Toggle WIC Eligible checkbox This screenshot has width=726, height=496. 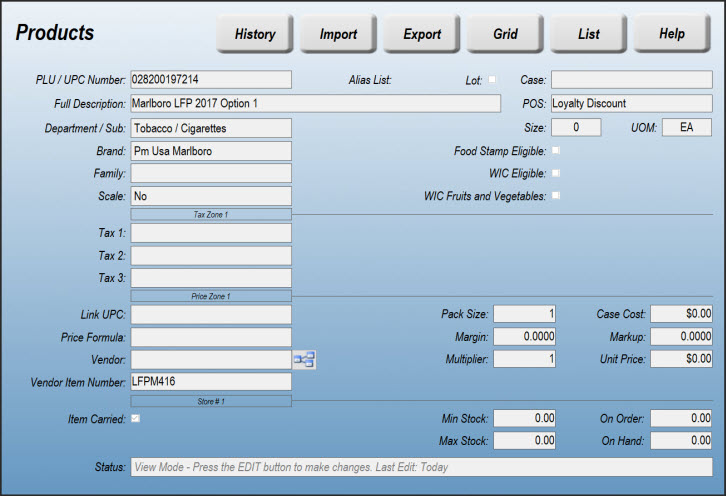pyautogui.click(x=556, y=173)
